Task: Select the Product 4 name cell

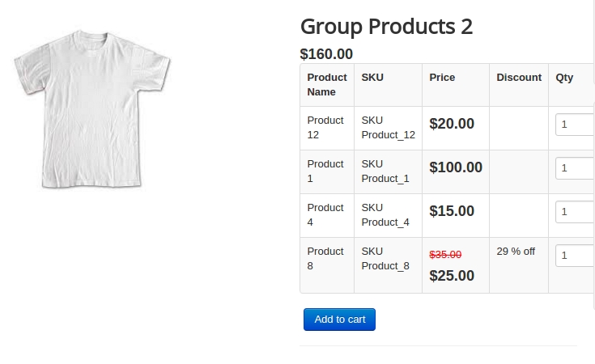Action: click(327, 215)
